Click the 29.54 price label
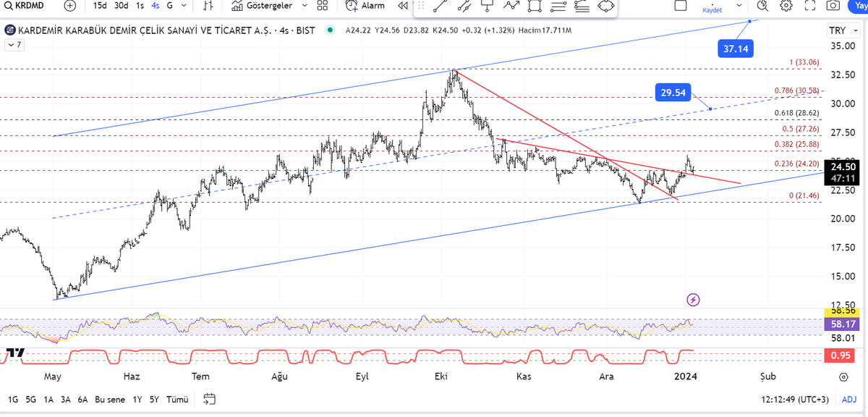This screenshot has width=868, height=417. [673, 92]
